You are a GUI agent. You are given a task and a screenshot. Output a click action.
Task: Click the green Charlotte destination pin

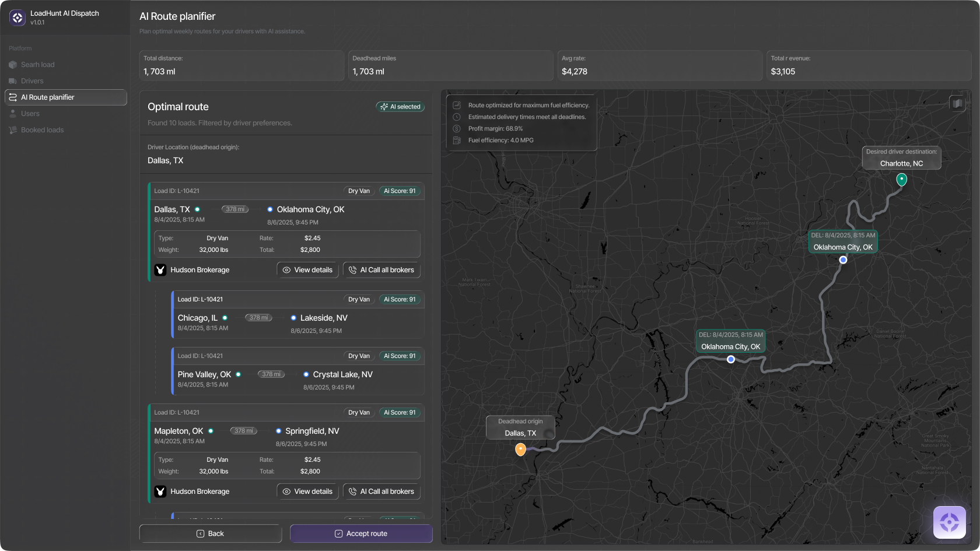(x=901, y=180)
